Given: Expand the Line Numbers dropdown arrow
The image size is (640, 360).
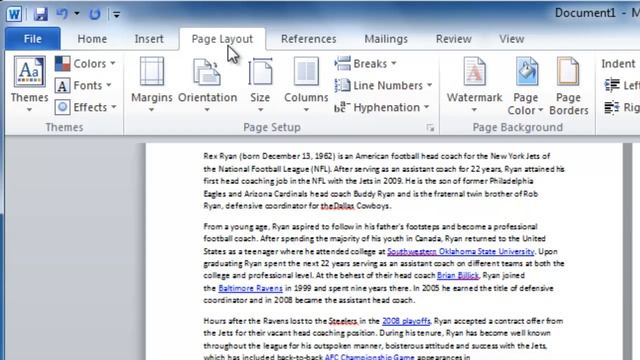Looking at the screenshot, I should coord(429,85).
